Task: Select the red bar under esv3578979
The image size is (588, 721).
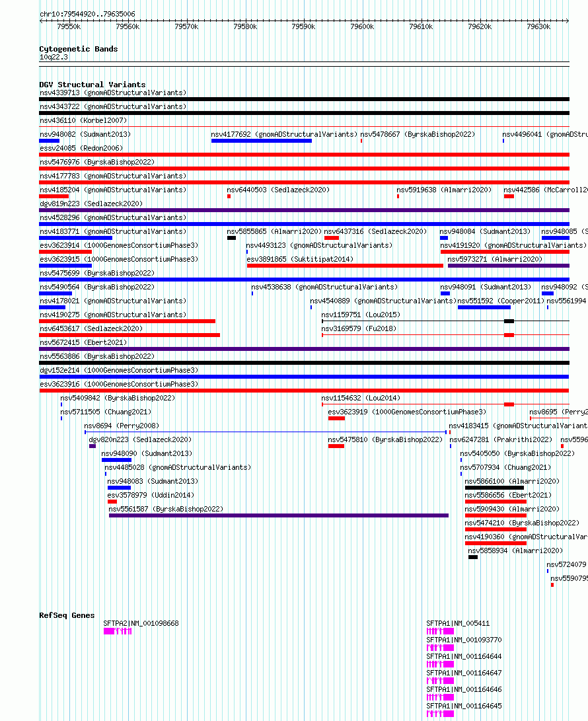Action: click(112, 502)
